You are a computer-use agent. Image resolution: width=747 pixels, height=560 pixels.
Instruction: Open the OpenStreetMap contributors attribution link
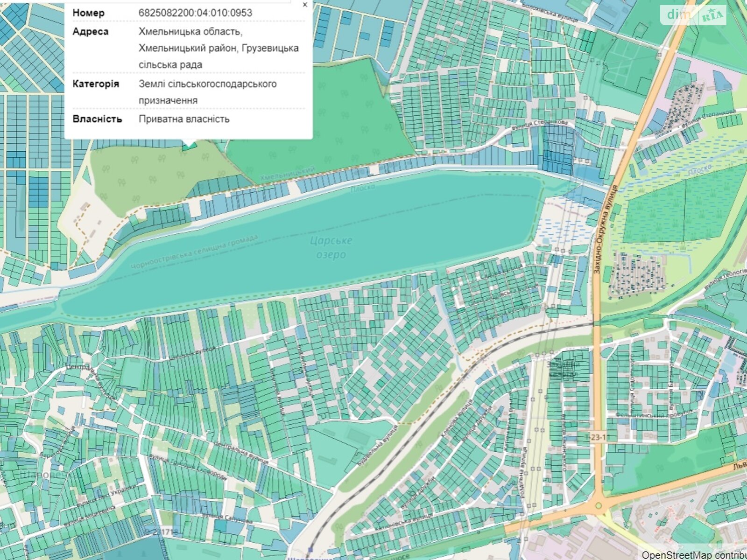pos(694,555)
